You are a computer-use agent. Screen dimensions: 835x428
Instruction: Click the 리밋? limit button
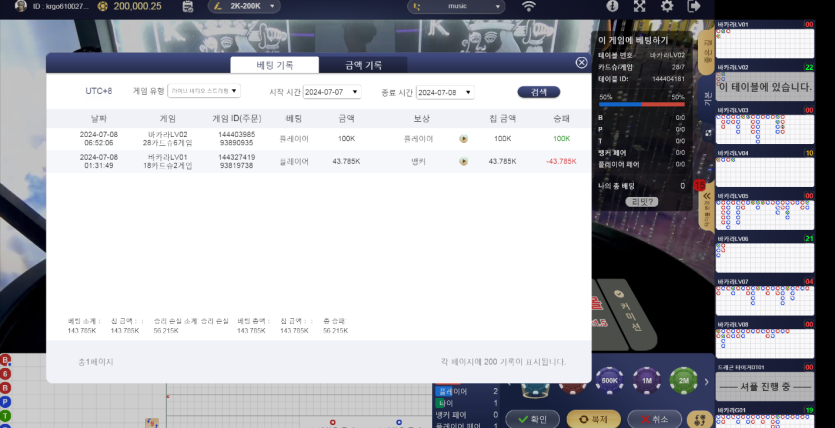click(x=642, y=202)
